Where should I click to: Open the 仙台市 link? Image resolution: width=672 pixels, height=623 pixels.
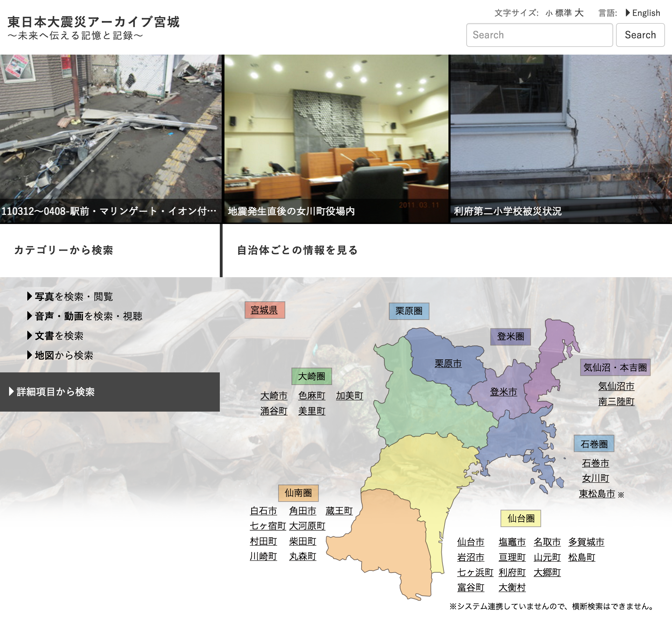pos(470,542)
